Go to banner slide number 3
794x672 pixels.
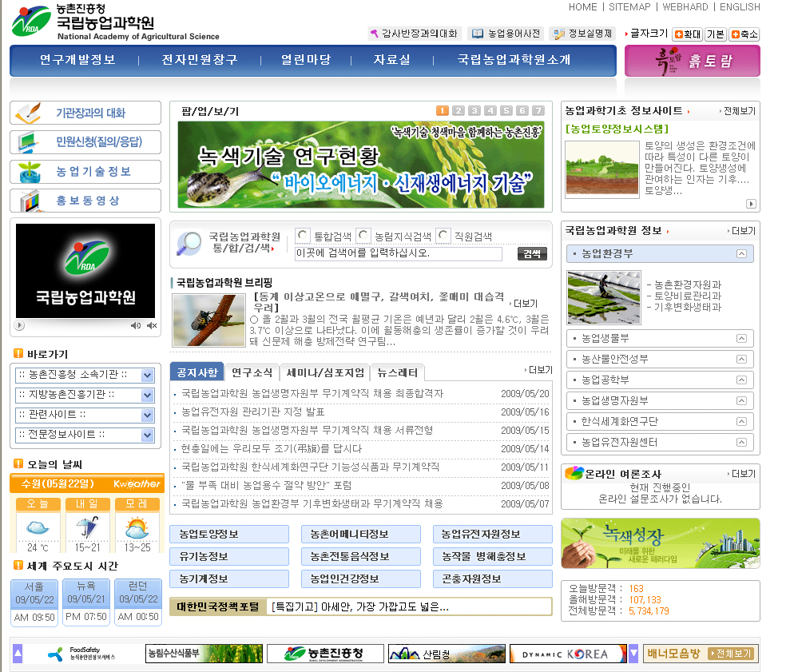pos(474,111)
